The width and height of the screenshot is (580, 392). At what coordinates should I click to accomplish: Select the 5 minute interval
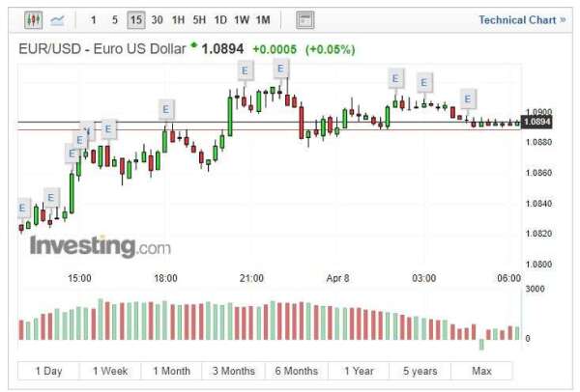pyautogui.click(x=115, y=20)
